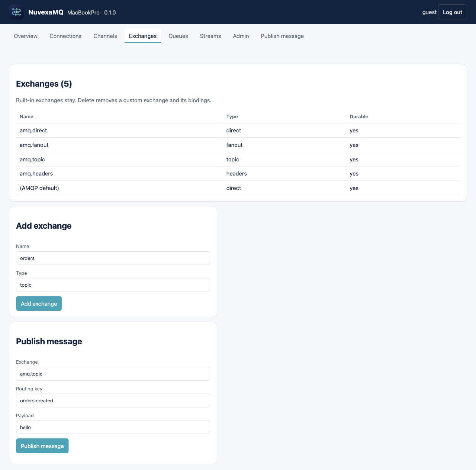Select the amq.fanout exchange name
This screenshot has width=476, height=470.
34,145
